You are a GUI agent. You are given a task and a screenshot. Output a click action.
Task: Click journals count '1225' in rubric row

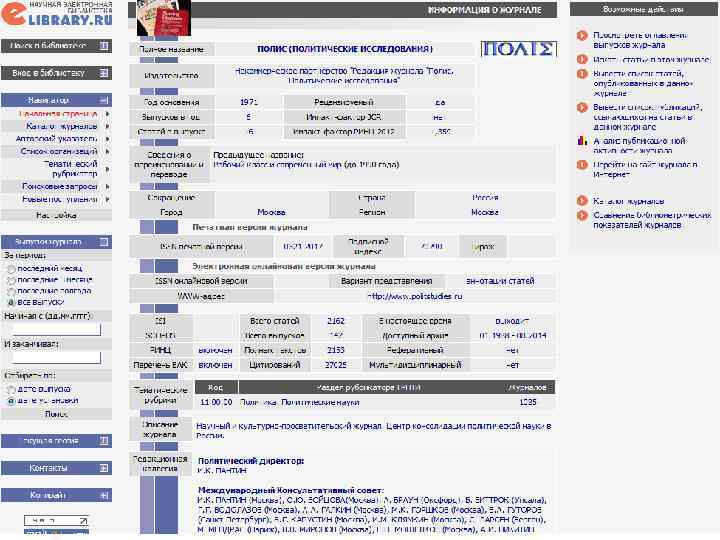(528, 402)
